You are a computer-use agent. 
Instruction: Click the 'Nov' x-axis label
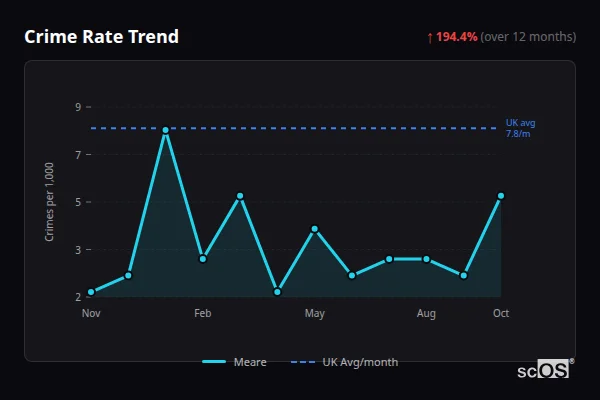click(x=91, y=313)
